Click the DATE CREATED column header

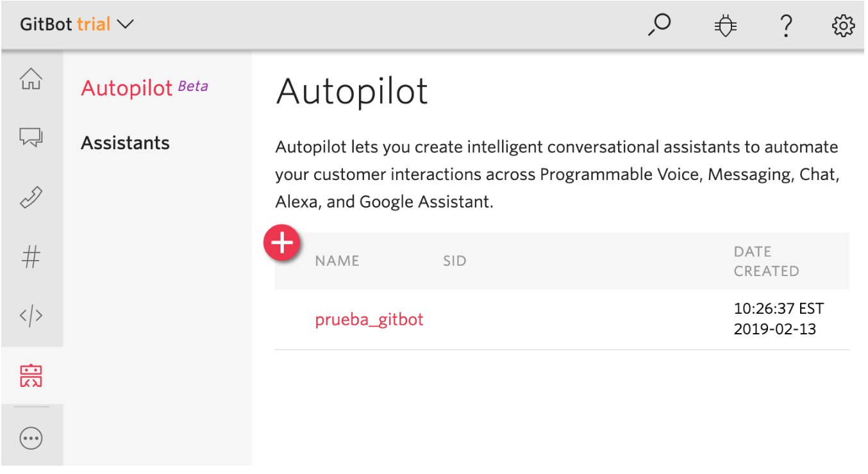point(766,261)
